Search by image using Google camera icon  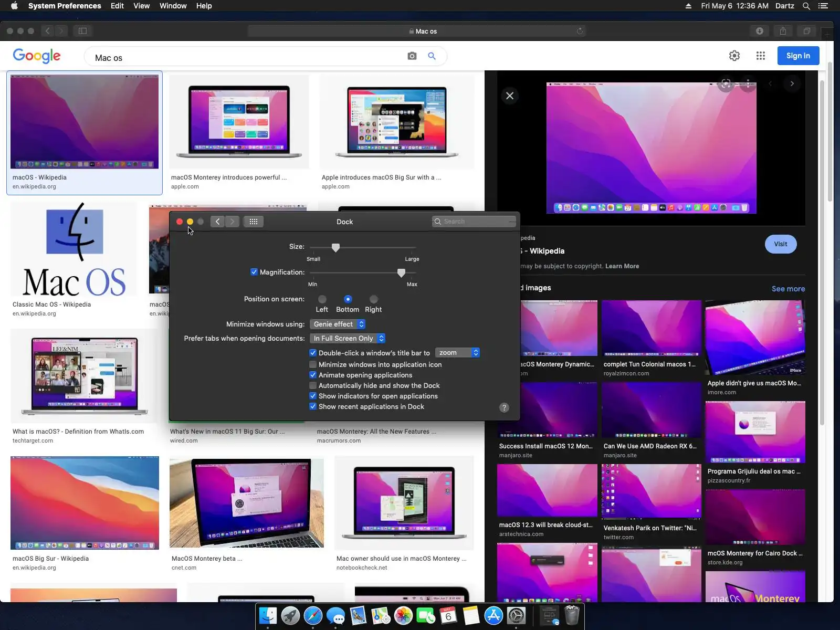pyautogui.click(x=412, y=56)
